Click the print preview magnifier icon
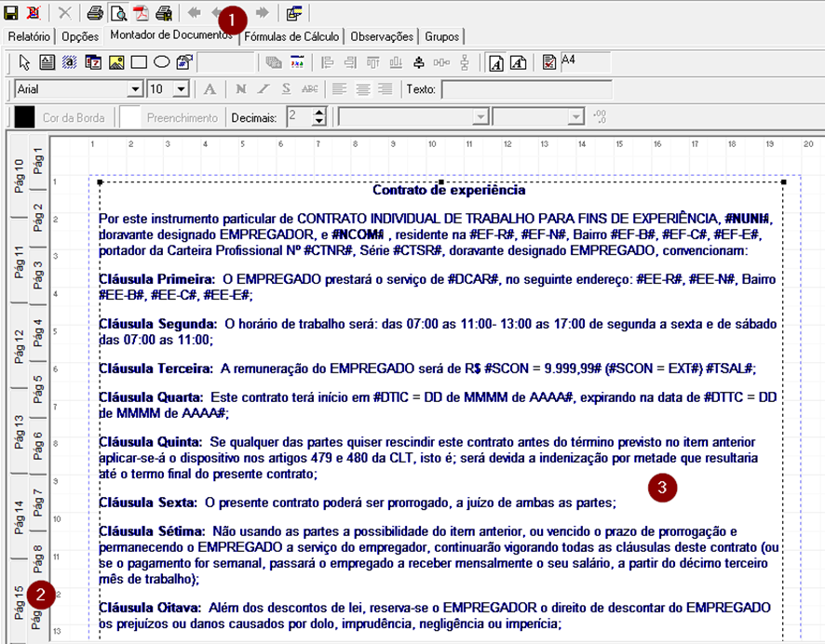Screen dimensions: 825x644 pyautogui.click(x=118, y=13)
